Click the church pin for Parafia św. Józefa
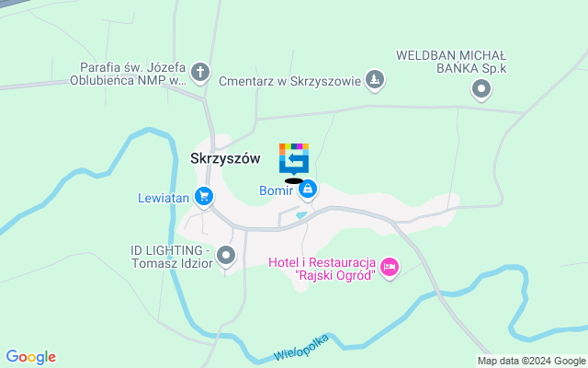 point(200,73)
